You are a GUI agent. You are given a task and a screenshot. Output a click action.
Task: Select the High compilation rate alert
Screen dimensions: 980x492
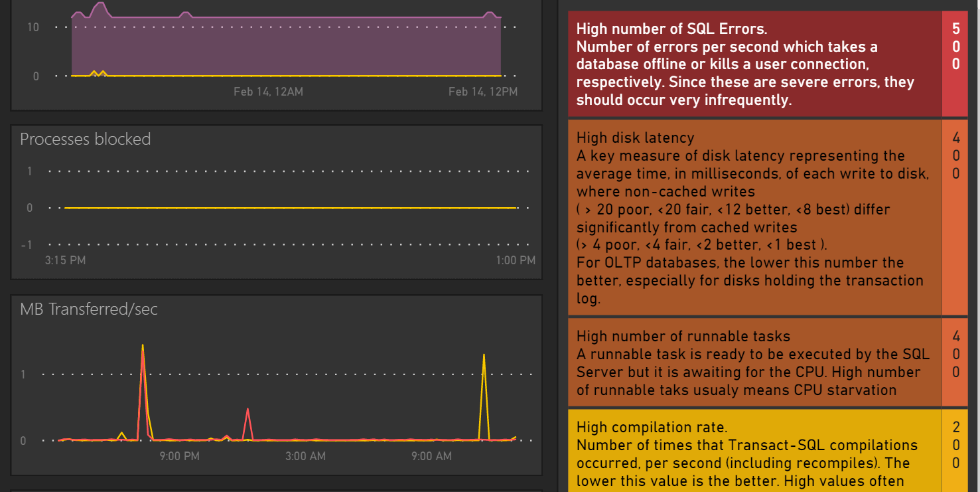tap(755, 451)
